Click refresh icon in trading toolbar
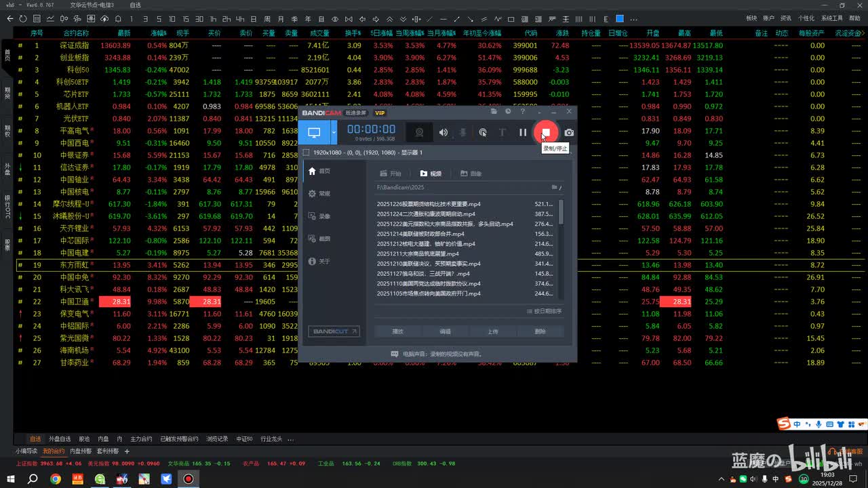This screenshot has width=868, height=488. [x=23, y=18]
